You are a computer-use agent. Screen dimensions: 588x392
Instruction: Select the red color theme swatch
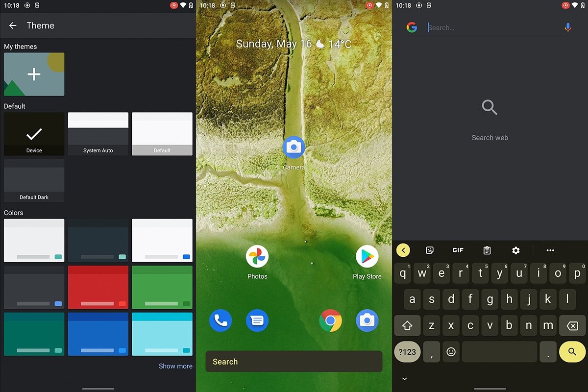click(98, 287)
